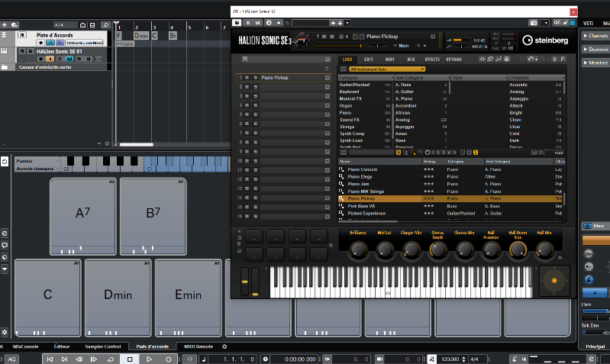610x364 pixels.
Task: Mute the Piste d'Accords track
Action: point(22,35)
